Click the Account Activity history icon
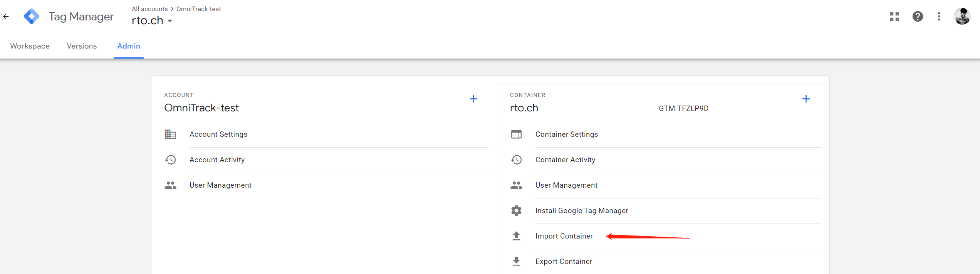This screenshot has width=980, height=274. [170, 160]
